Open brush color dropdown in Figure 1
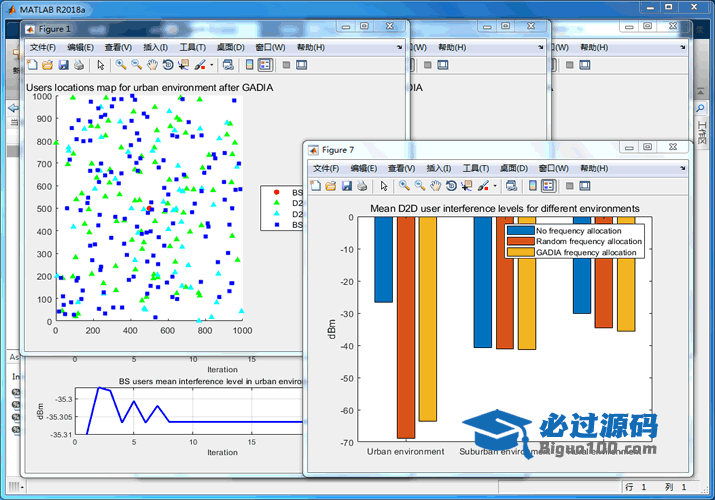This screenshot has width=715, height=500. point(212,65)
